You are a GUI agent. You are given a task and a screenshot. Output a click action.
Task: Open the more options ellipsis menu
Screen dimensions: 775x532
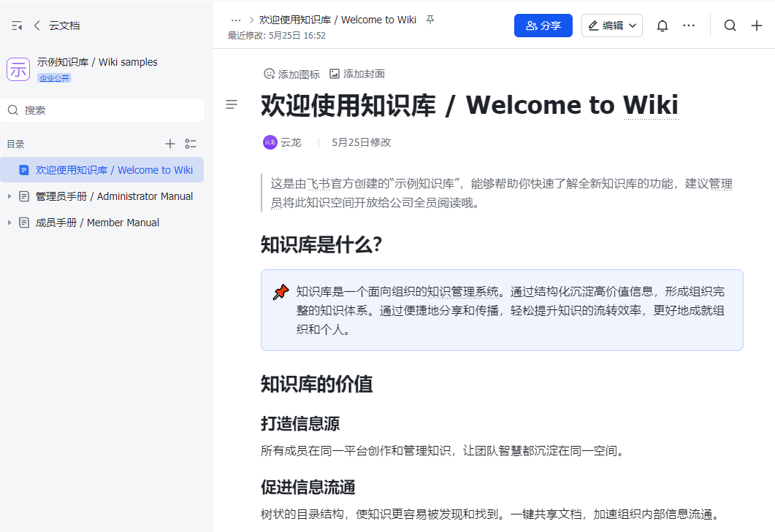[689, 25]
